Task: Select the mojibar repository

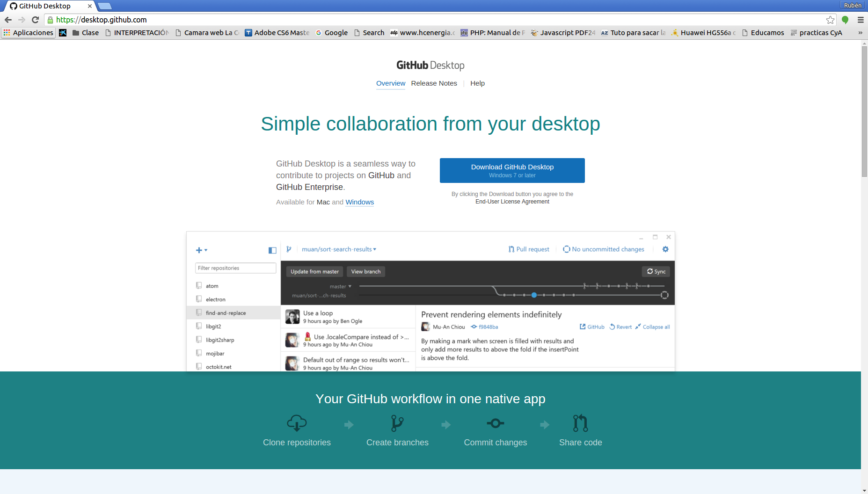Action: 233,354
